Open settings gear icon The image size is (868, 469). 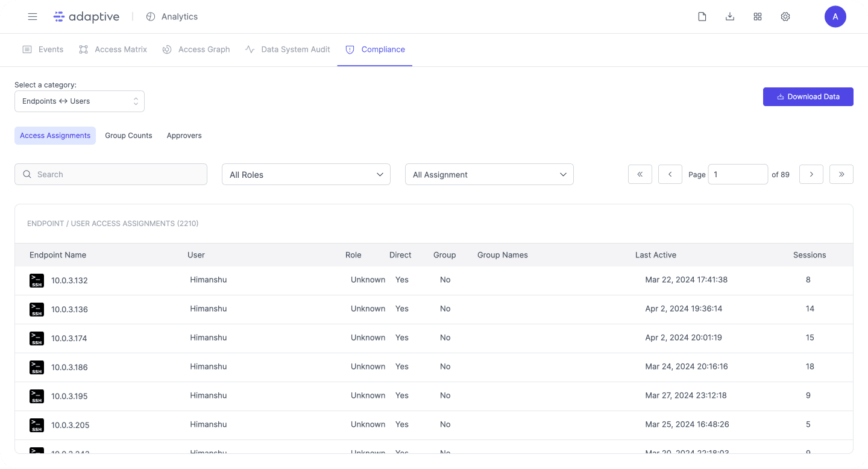(x=785, y=17)
